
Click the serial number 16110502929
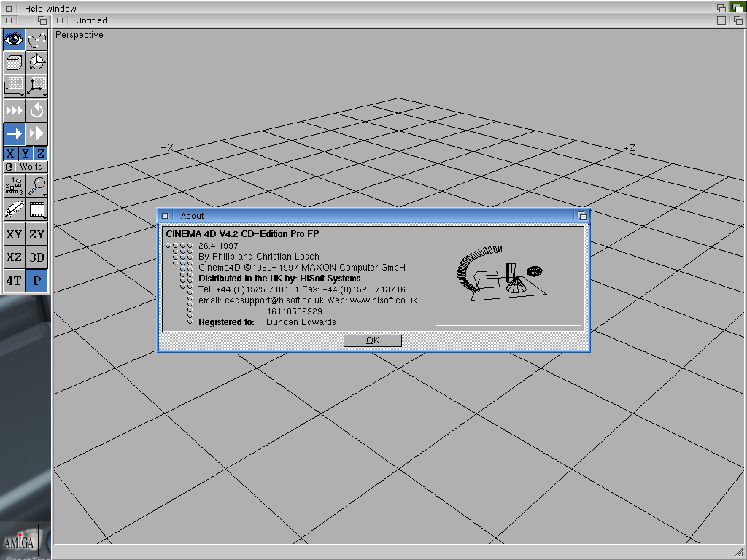coord(295,311)
